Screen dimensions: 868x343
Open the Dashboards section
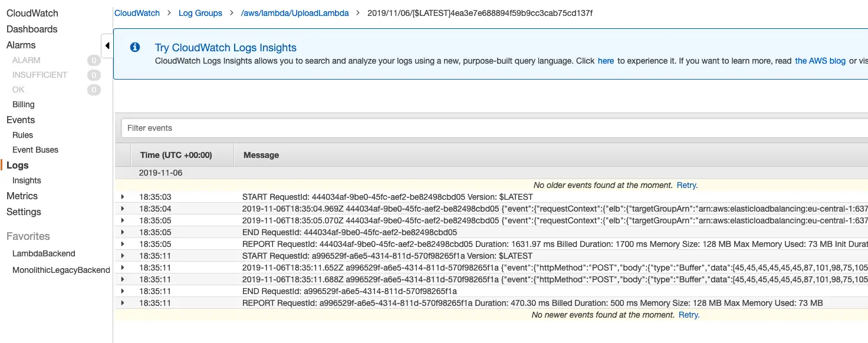[32, 29]
